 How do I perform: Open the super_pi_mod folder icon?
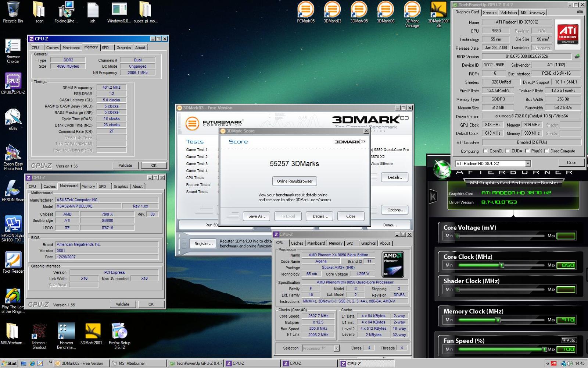[146, 12]
